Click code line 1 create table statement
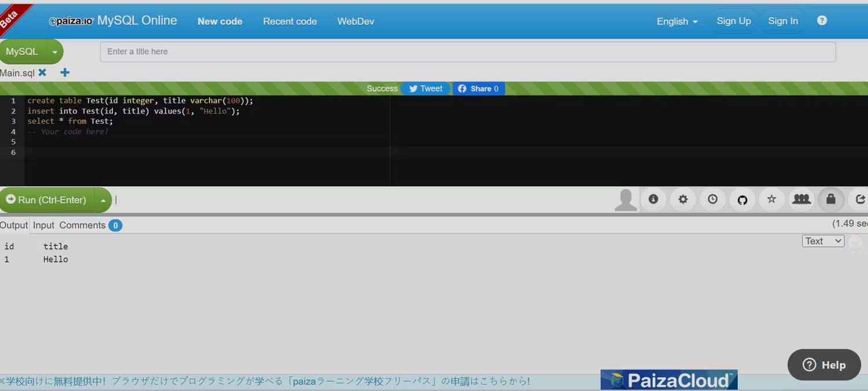868x391 pixels. pyautogui.click(x=141, y=101)
